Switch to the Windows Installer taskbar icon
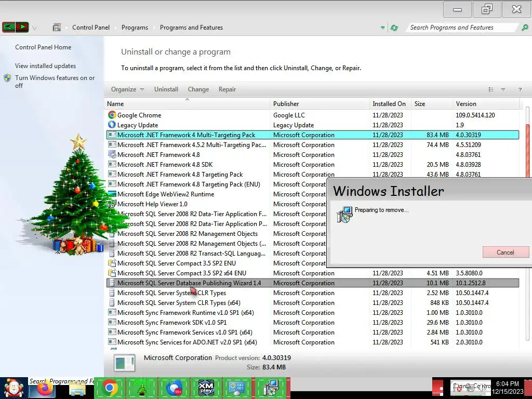This screenshot has width=532, height=399. coord(271,388)
